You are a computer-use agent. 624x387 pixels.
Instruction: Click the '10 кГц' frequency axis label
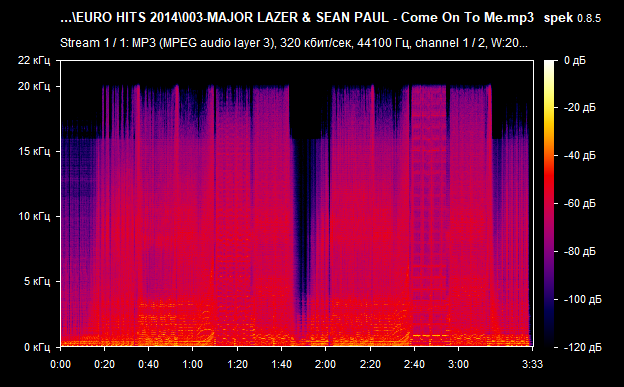coord(34,216)
